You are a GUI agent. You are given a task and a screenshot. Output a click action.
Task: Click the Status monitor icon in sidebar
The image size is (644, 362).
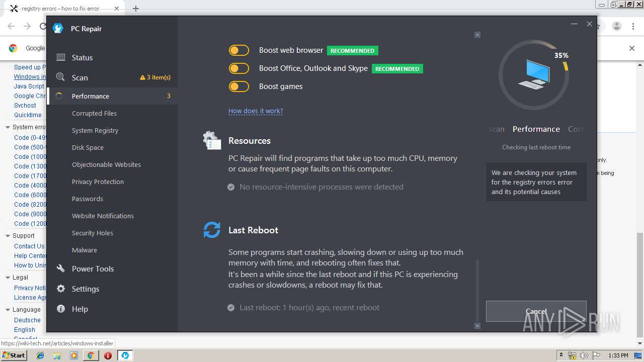pos(61,57)
